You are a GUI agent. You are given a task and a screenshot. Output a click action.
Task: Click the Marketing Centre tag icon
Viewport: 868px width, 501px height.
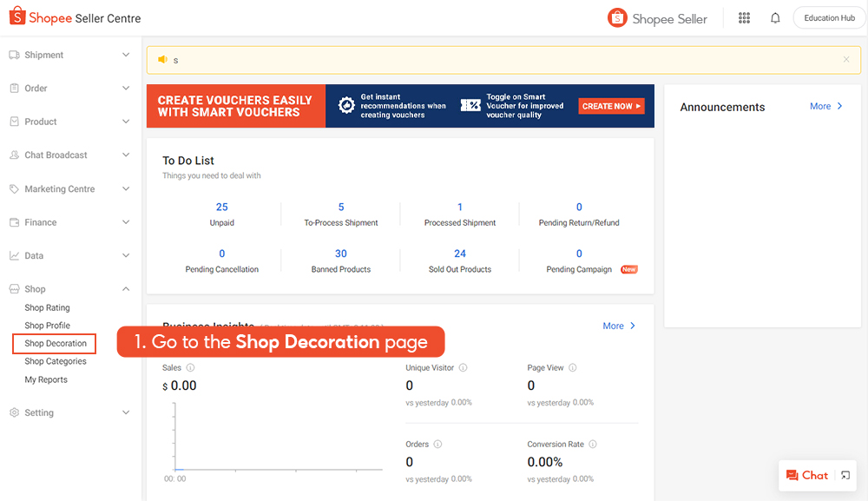point(15,188)
